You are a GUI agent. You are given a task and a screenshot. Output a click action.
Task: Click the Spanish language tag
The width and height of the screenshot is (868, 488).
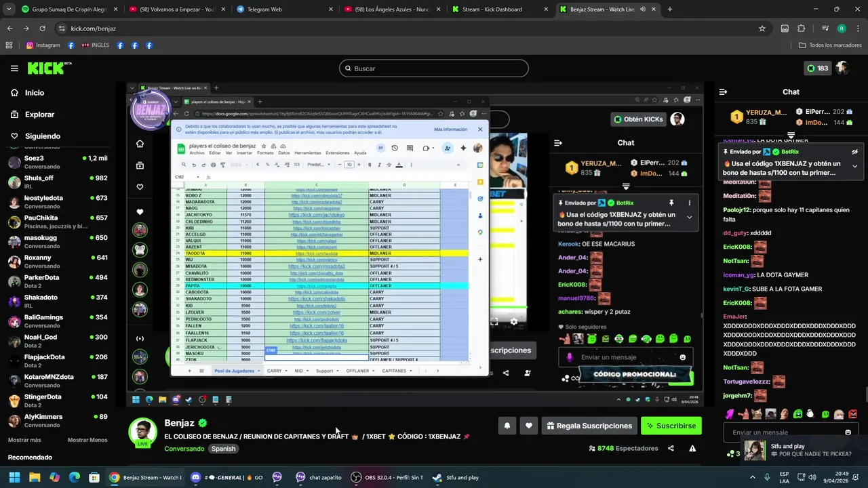(x=223, y=449)
